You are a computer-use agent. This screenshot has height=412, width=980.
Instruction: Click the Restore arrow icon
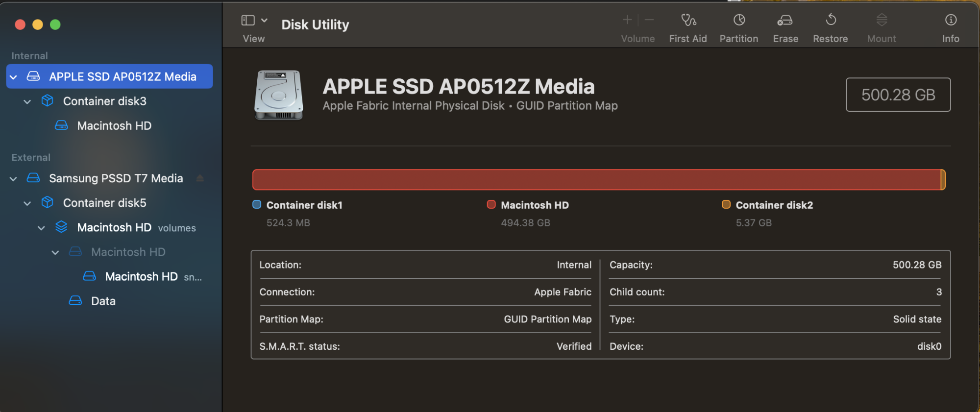tap(831, 20)
